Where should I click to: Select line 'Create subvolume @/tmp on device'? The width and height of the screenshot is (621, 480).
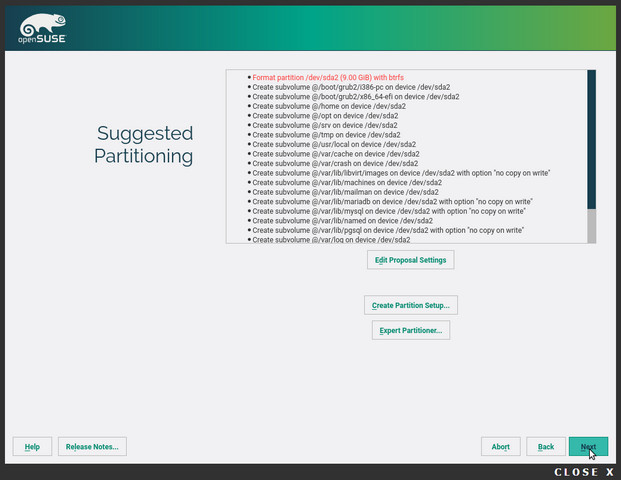(326, 135)
